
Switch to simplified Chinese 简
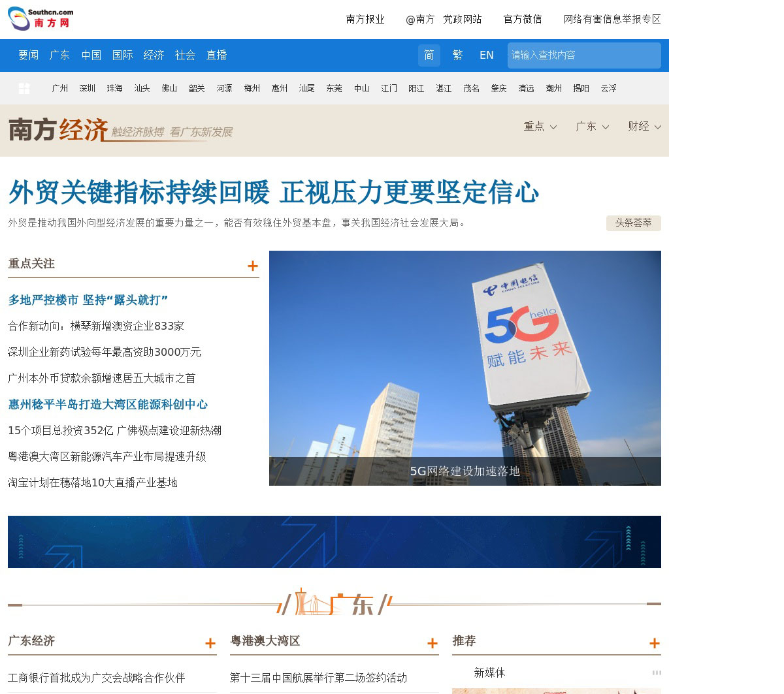[429, 55]
